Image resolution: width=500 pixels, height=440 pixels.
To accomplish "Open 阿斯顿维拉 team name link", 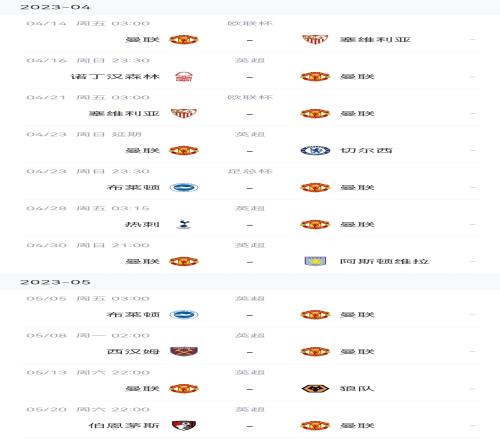I will tap(384, 262).
